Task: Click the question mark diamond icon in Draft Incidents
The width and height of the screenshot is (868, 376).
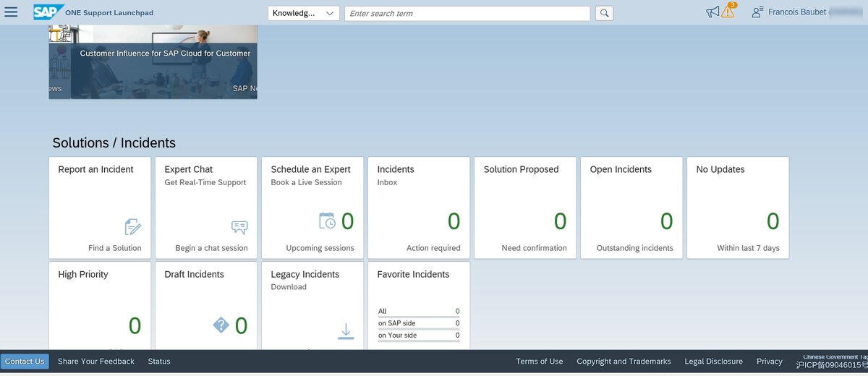Action: [221, 325]
